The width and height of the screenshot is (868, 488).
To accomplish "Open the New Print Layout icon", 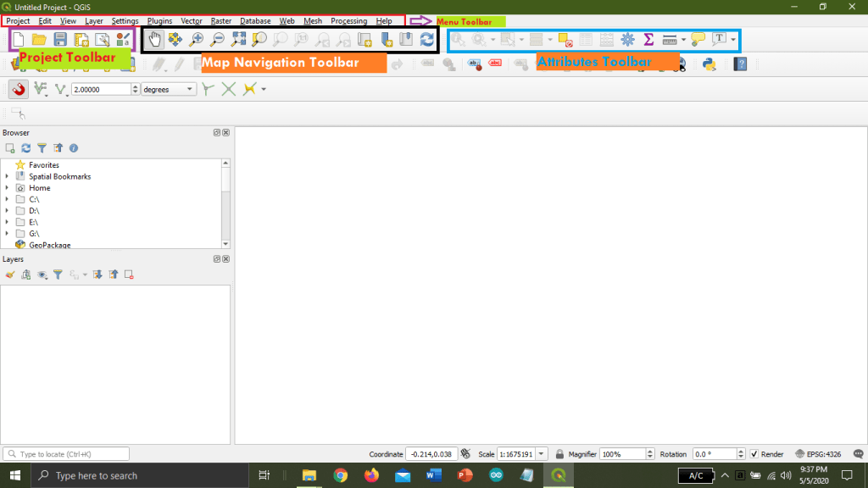I will click(x=81, y=39).
